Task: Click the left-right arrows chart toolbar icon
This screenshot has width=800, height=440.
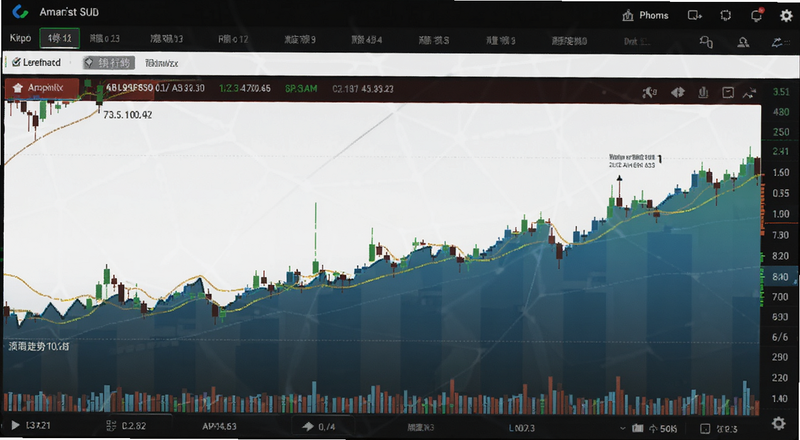Action: [x=678, y=92]
